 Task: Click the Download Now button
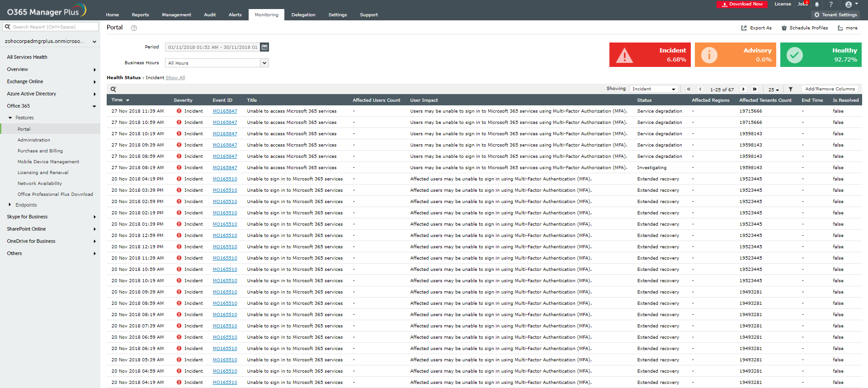click(x=742, y=4)
